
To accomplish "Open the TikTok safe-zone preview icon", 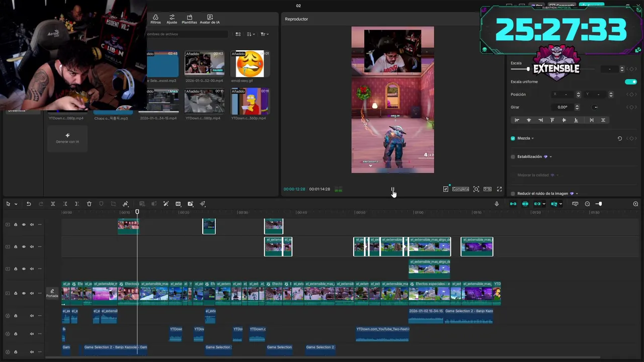I will (x=446, y=189).
